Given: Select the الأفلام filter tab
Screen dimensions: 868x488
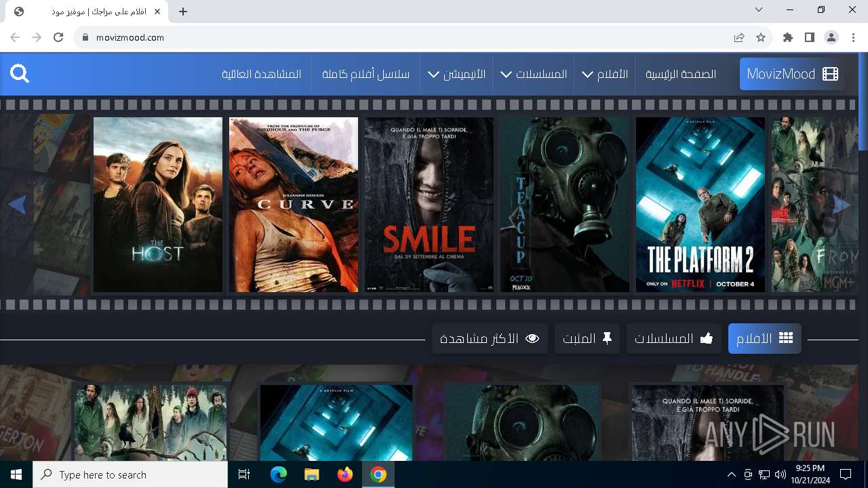Looking at the screenshot, I should [x=765, y=338].
